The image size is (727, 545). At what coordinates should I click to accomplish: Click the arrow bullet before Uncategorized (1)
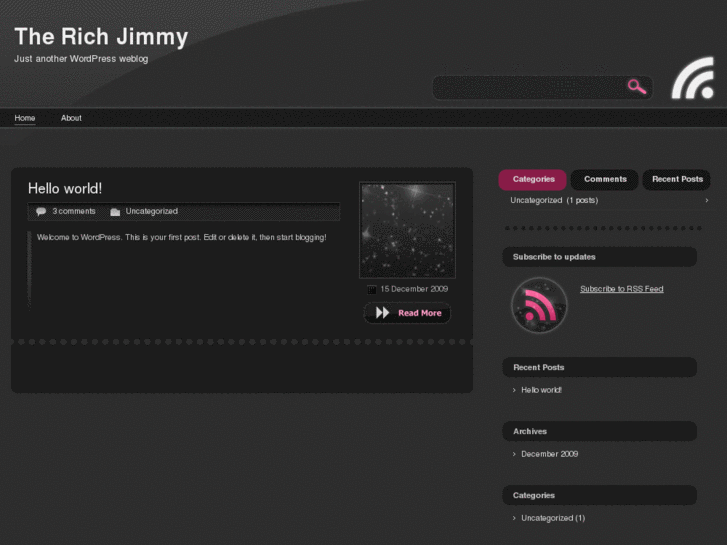click(x=514, y=518)
